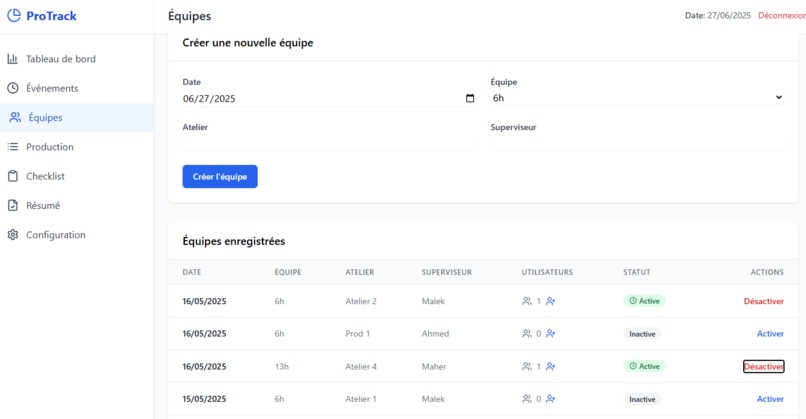Click the Ahmed supervisor cell

[435, 333]
